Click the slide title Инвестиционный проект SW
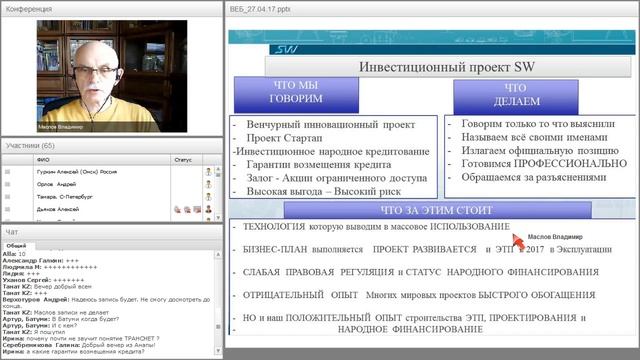The width and height of the screenshot is (640, 360). click(x=447, y=67)
